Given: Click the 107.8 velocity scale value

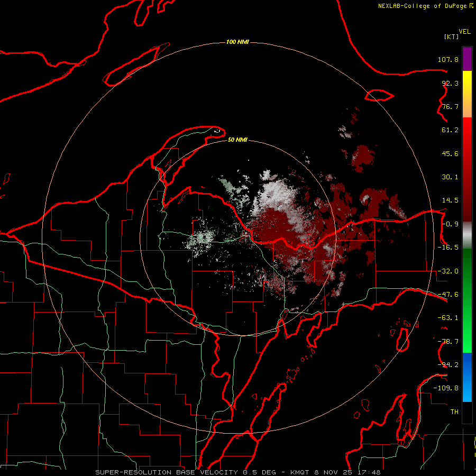Looking at the screenshot, I should pos(448,59).
